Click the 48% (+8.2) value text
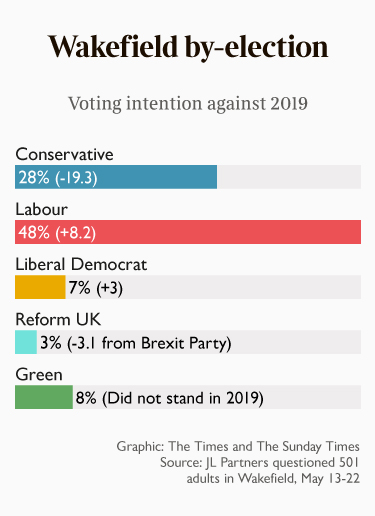The image size is (375, 516). coord(57,232)
